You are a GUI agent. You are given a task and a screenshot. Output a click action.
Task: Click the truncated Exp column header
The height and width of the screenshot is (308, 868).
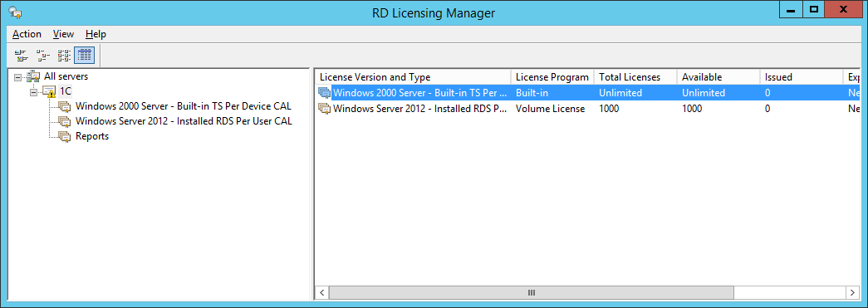tap(851, 77)
